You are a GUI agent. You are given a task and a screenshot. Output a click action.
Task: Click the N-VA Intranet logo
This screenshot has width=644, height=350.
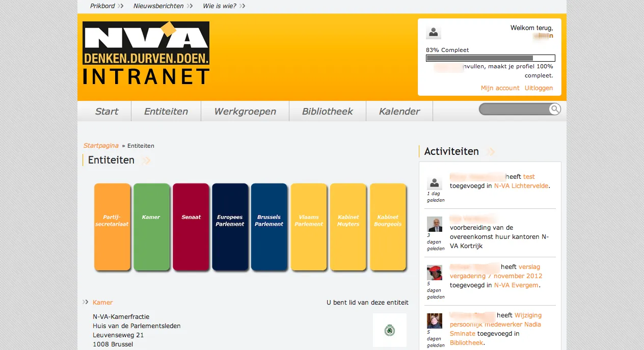point(146,52)
